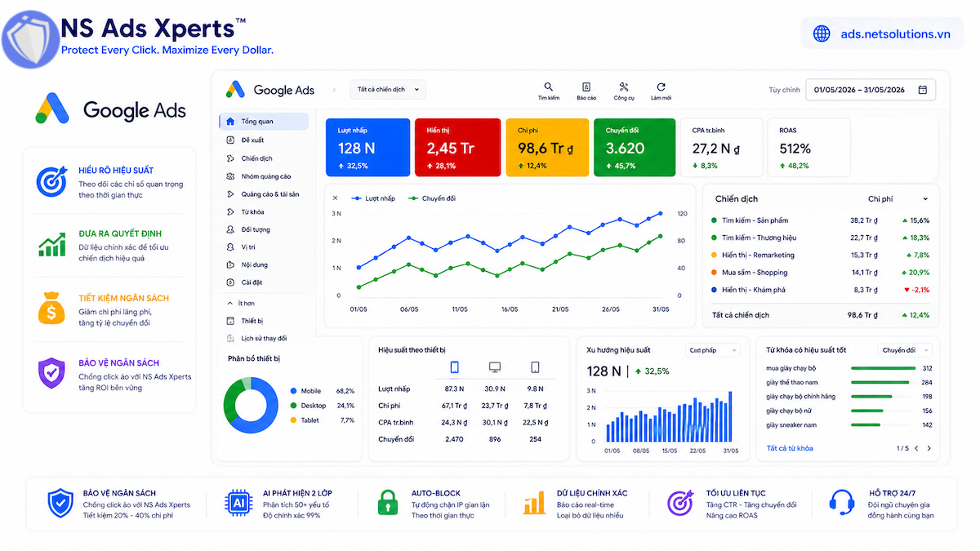Open Cài đặt in the sidebar
Screen dimensions: 980x551
click(264, 282)
